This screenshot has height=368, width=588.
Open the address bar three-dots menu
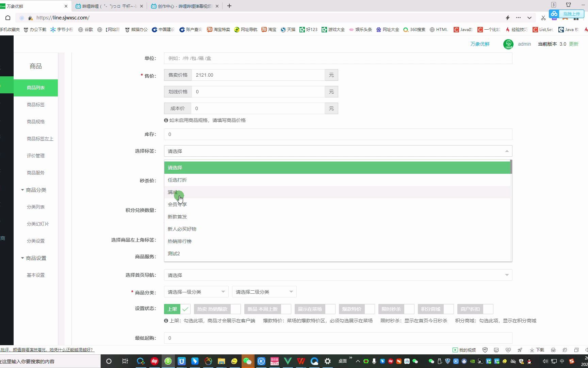(x=518, y=18)
